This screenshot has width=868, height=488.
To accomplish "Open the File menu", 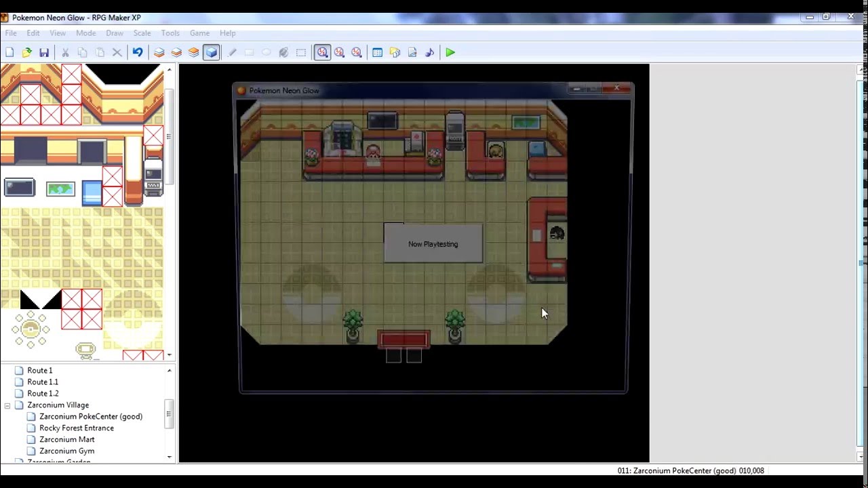I will coord(11,33).
